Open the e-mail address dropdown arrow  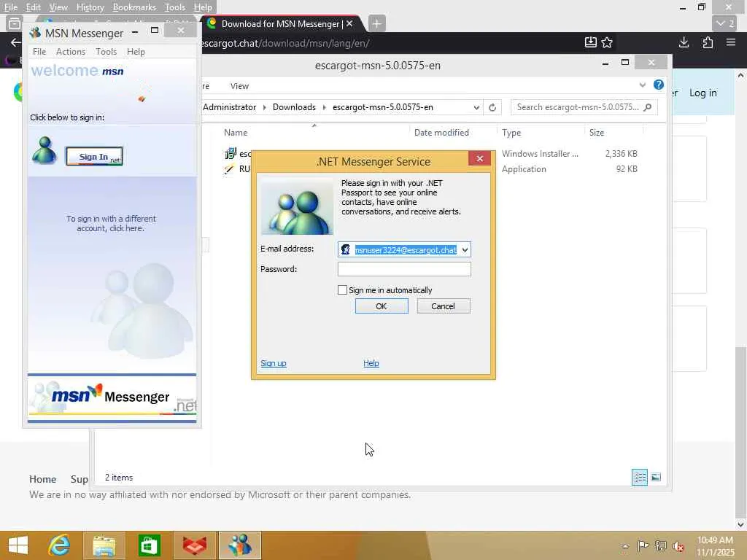465,250
